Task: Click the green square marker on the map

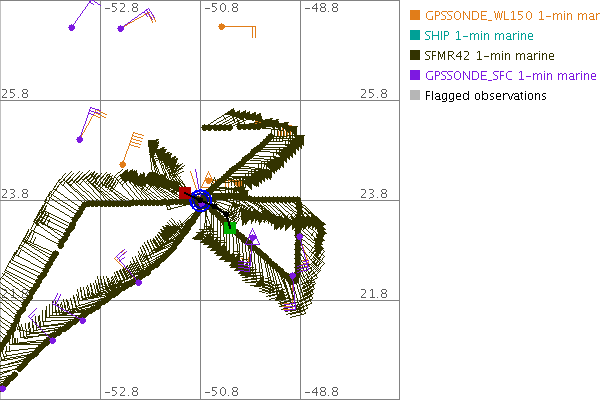Action: click(229, 228)
